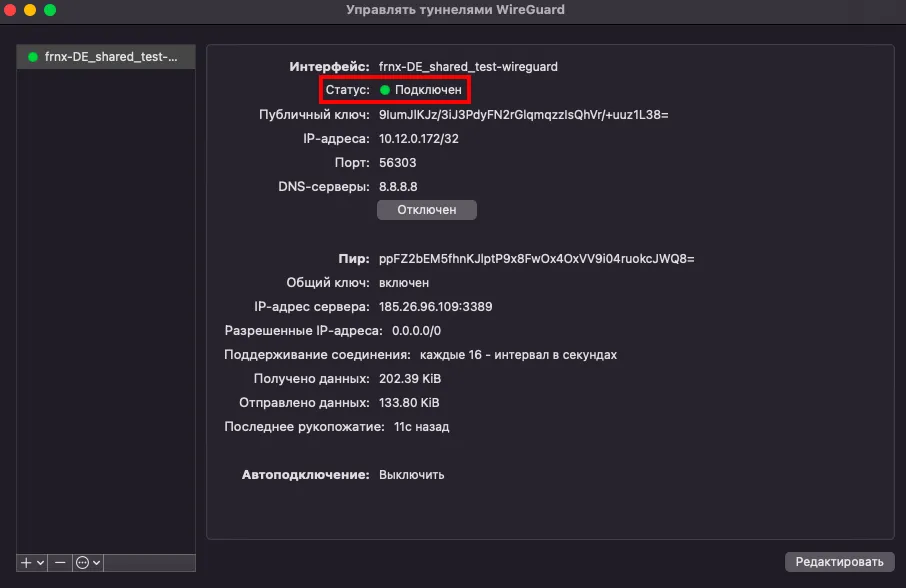
Task: Minimize window using yellow button
Action: (x=30, y=9)
